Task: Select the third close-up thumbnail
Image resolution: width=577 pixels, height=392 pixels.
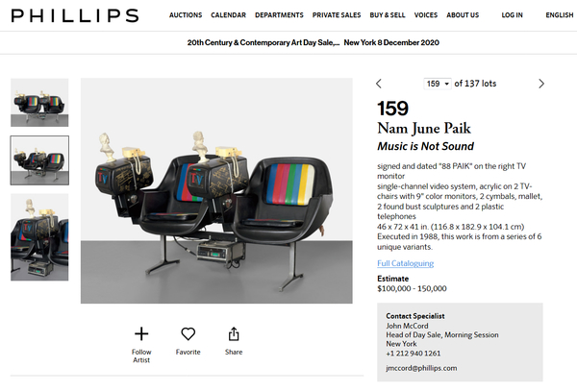Action: [39, 237]
